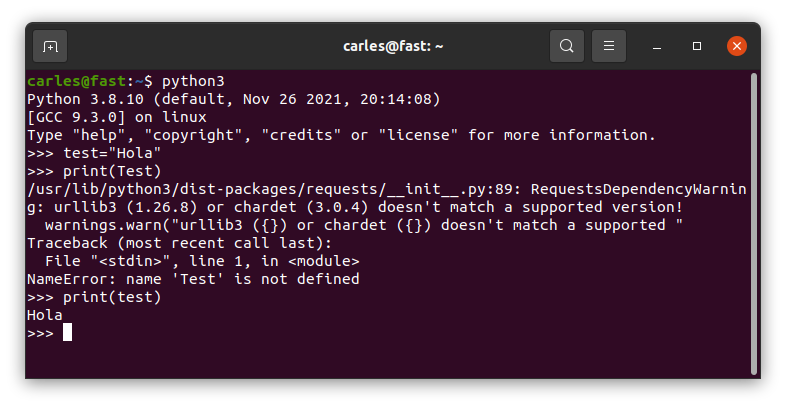786x407 pixels.
Task: Click the test="Hola" assignment line
Action: [112, 153]
